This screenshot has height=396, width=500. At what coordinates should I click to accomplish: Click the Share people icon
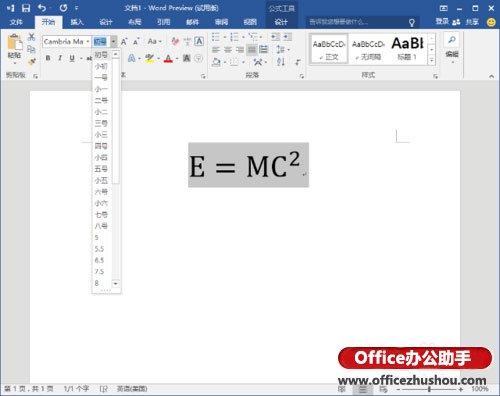(456, 22)
